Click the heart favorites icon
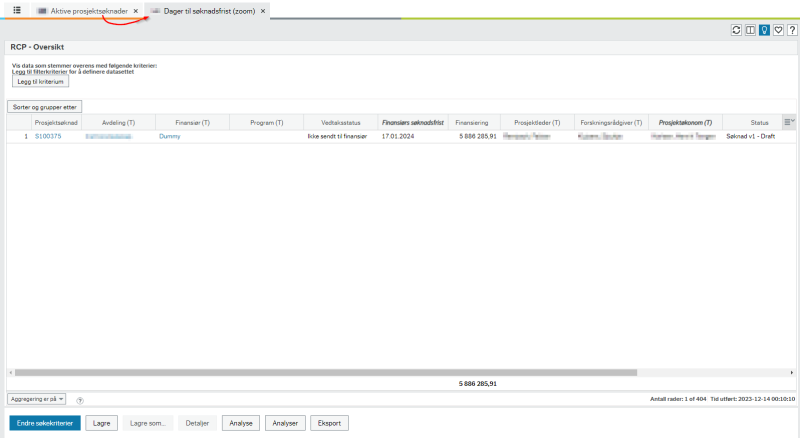 [x=778, y=30]
